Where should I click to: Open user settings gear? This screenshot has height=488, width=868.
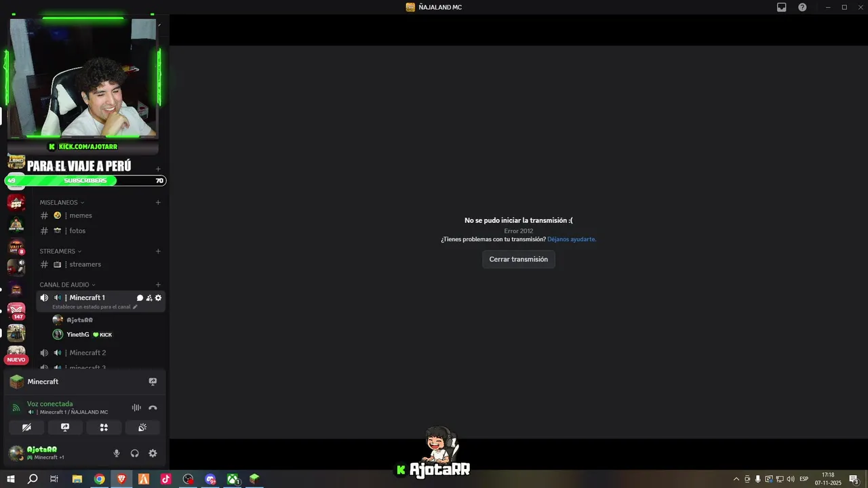153,453
